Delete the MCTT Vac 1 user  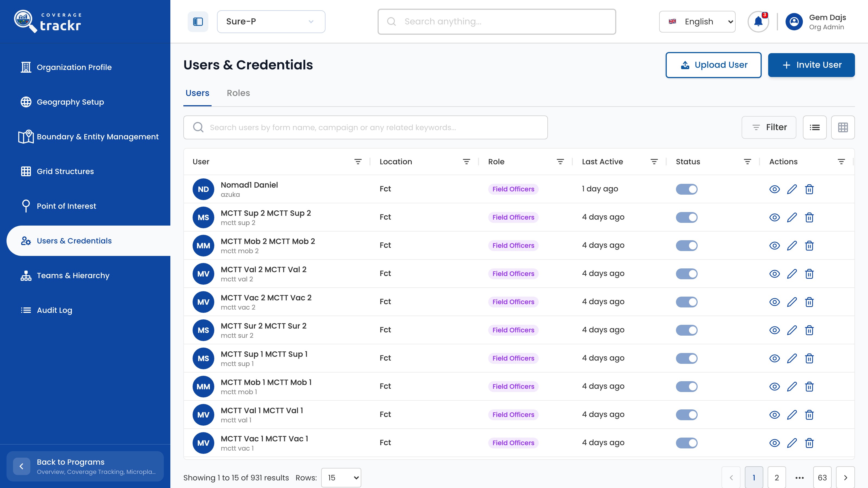pyautogui.click(x=809, y=443)
